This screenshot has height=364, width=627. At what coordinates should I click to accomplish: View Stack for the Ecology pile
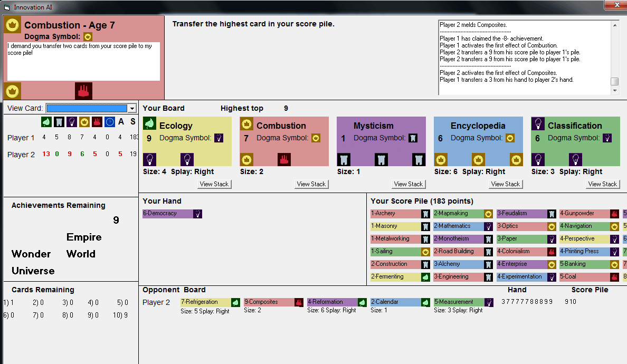214,184
